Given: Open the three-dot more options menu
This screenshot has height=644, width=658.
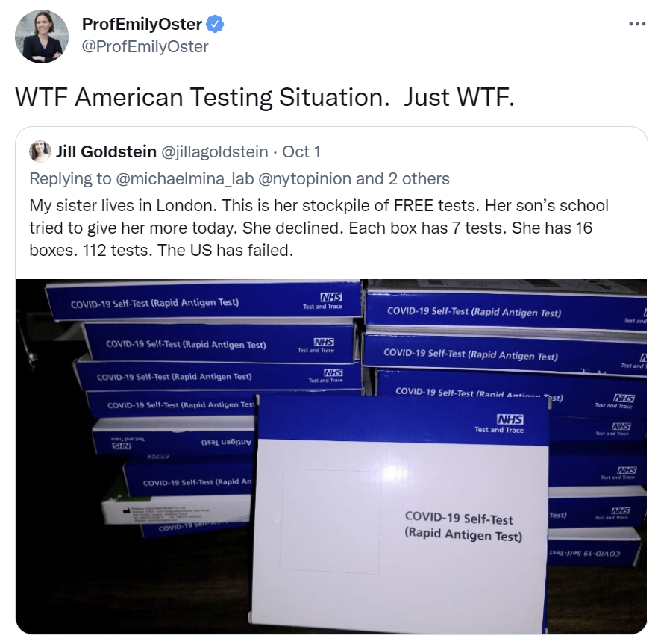Looking at the screenshot, I should (x=636, y=24).
